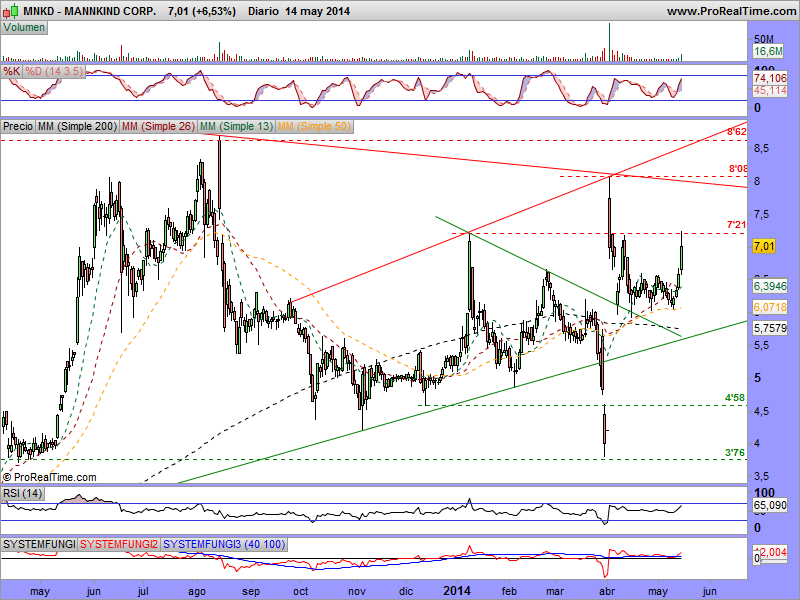Select the MM (Simple 26) moving average label

pos(158,126)
